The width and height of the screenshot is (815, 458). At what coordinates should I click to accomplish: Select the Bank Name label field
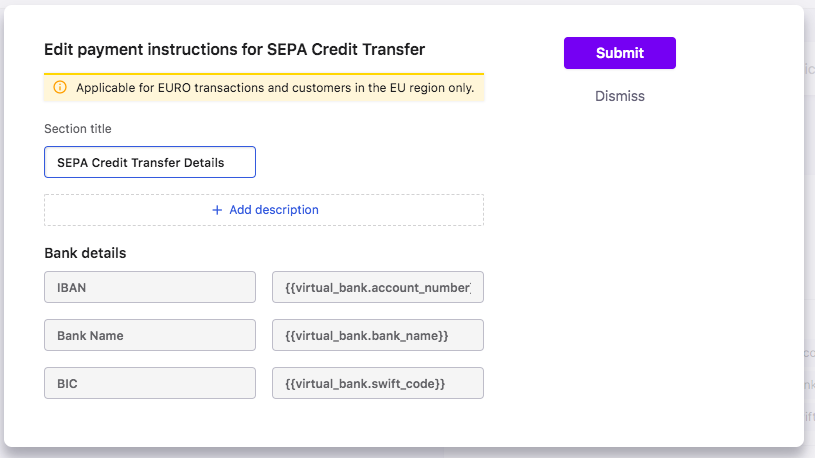point(150,335)
